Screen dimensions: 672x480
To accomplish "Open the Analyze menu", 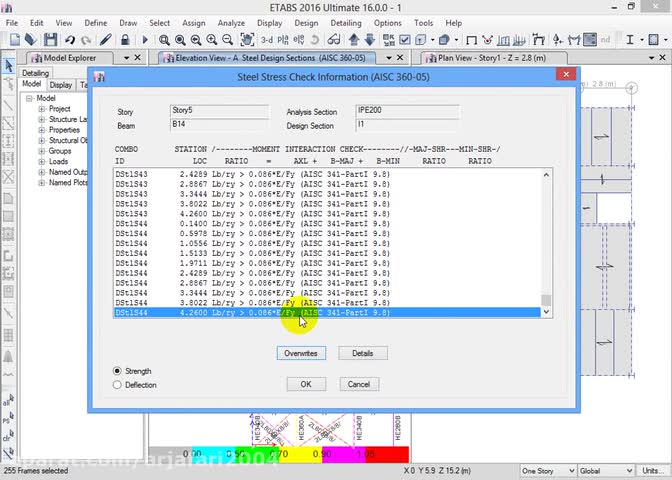I will click(x=231, y=23).
